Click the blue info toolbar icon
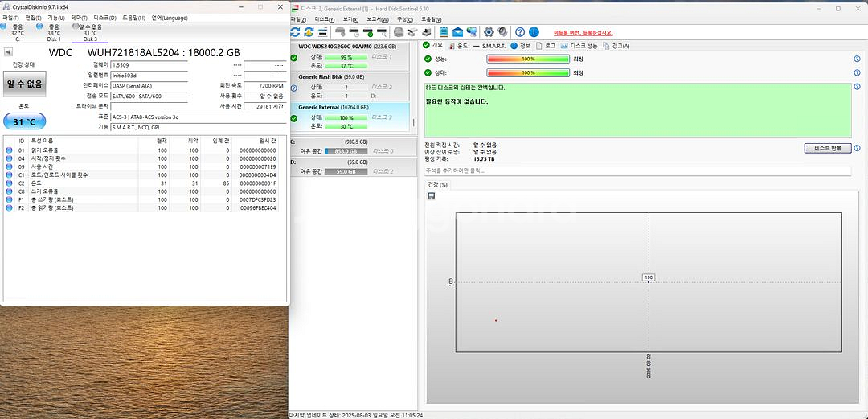Viewport: 868px width, 419px height. [534, 31]
